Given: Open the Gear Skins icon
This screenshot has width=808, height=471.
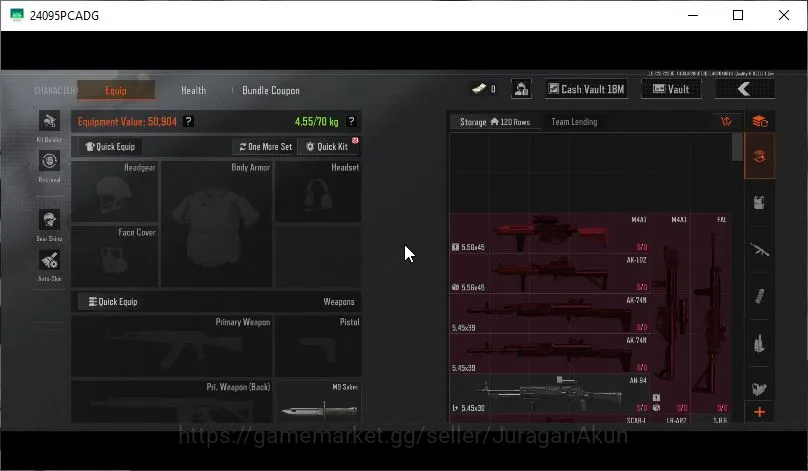Looking at the screenshot, I should point(49,220).
